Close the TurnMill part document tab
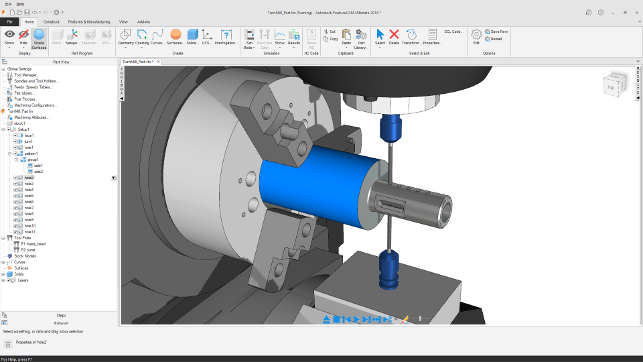Image resolution: width=643 pixels, height=362 pixels. 158,61
